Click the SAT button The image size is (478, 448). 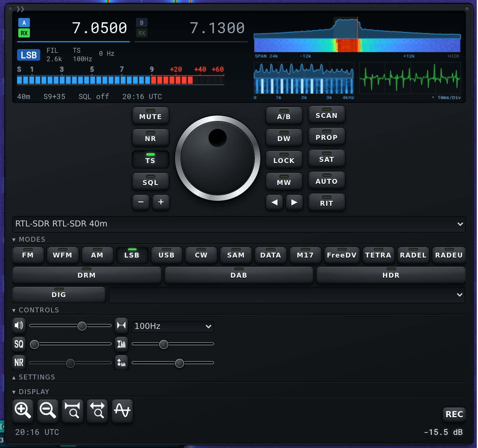point(327,158)
